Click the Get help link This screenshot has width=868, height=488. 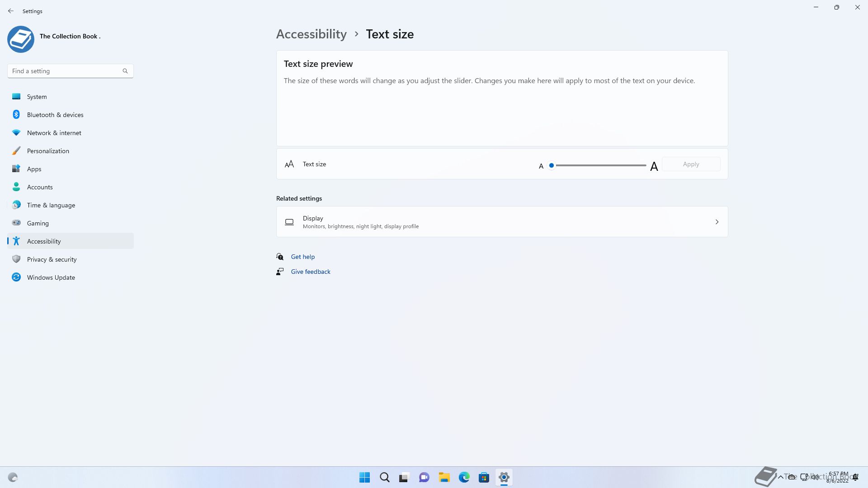pos(302,257)
